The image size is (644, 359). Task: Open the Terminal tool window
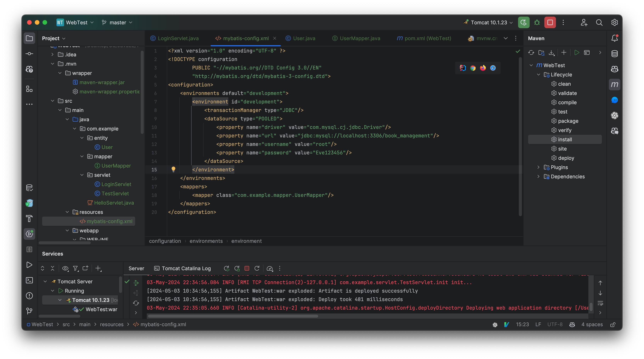pos(29,280)
